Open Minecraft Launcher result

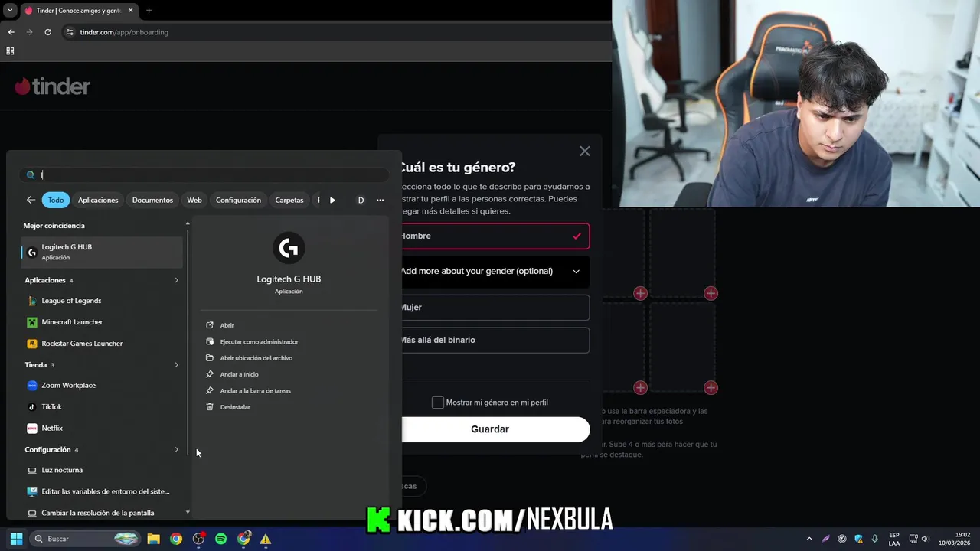coord(101,322)
